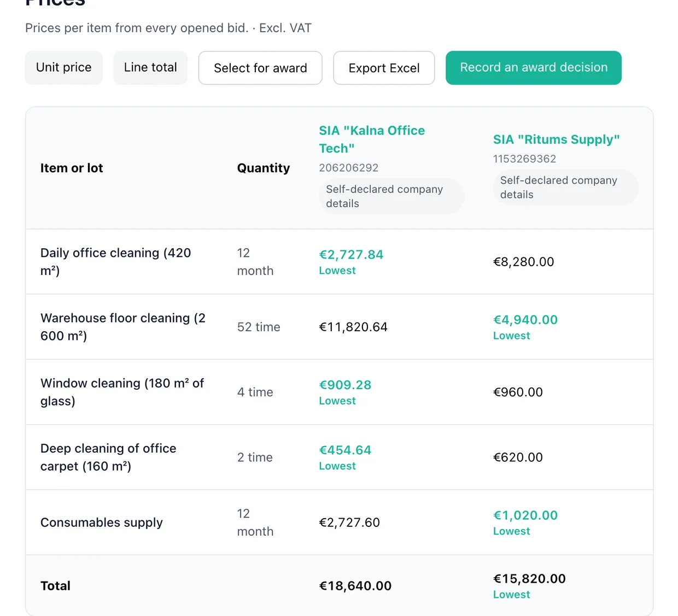Switch to Line total view
The image size is (678, 616).
(150, 68)
